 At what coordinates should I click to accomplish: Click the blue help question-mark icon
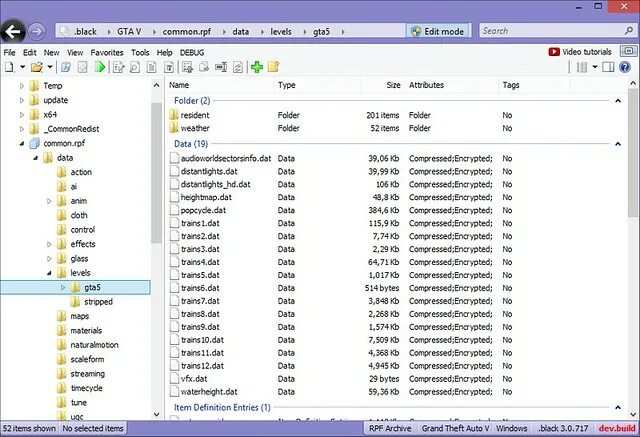coord(625,67)
